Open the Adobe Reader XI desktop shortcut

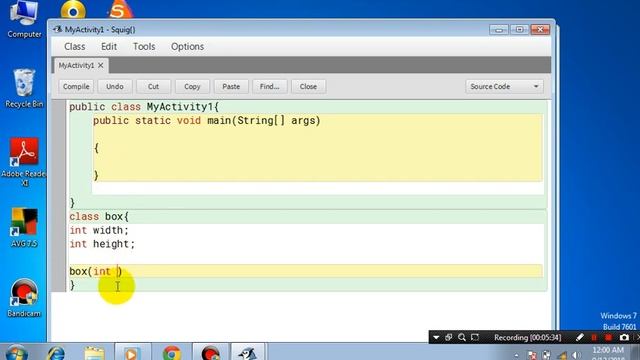(24, 162)
